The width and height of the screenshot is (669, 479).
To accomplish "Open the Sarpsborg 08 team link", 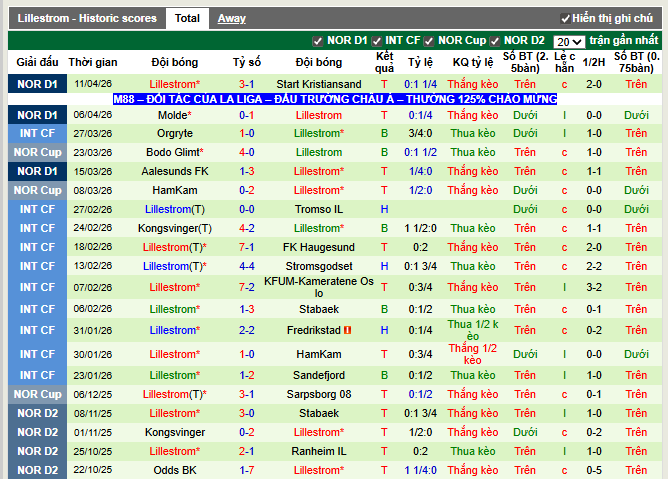I will [x=319, y=394].
